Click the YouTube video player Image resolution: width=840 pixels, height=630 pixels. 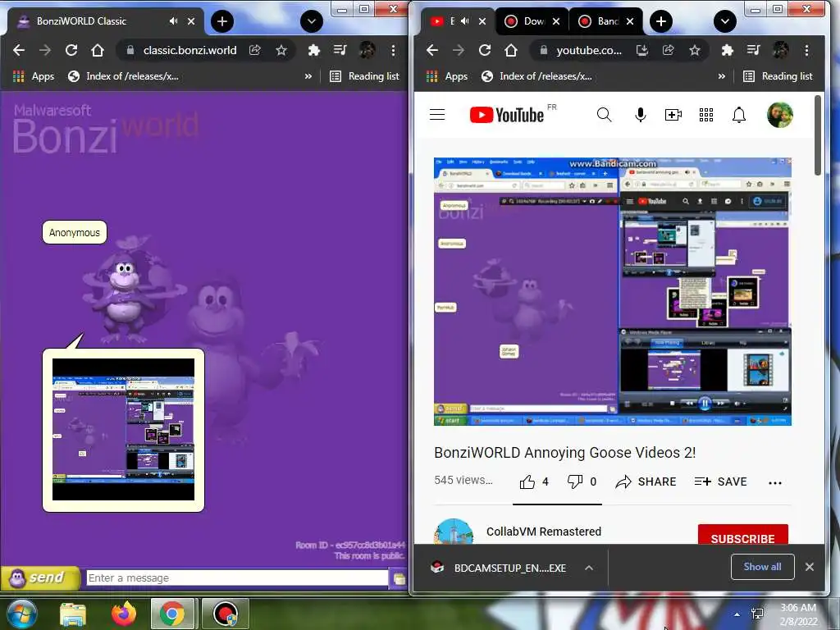click(x=612, y=291)
